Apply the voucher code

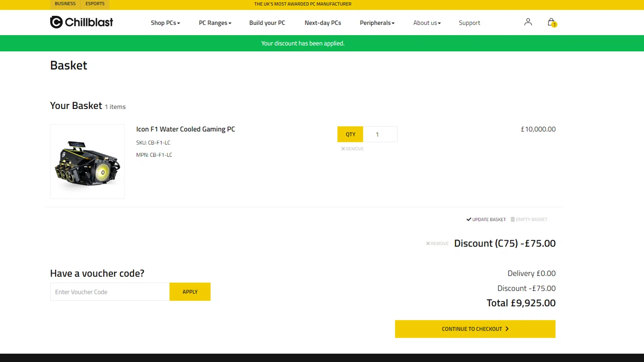click(190, 292)
